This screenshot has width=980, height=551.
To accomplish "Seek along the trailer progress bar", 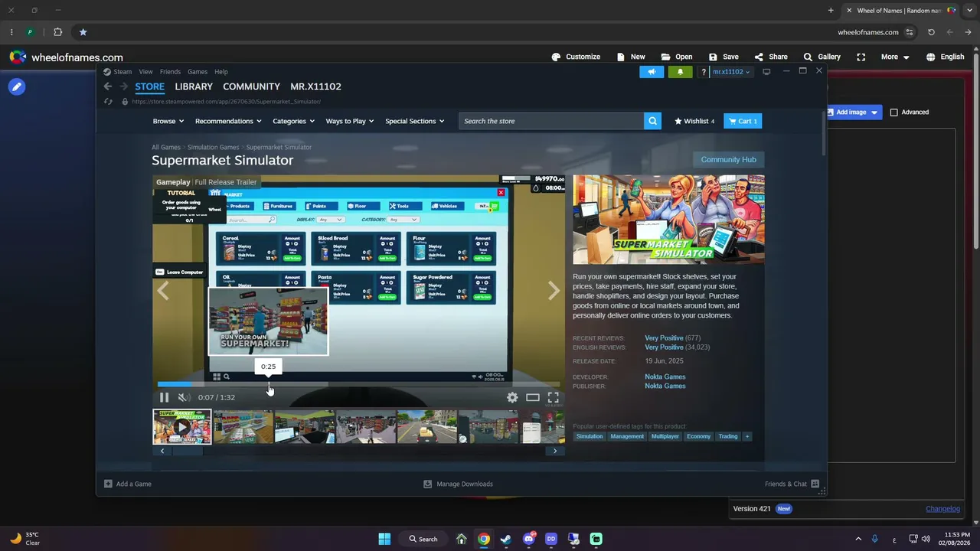I will point(358,384).
